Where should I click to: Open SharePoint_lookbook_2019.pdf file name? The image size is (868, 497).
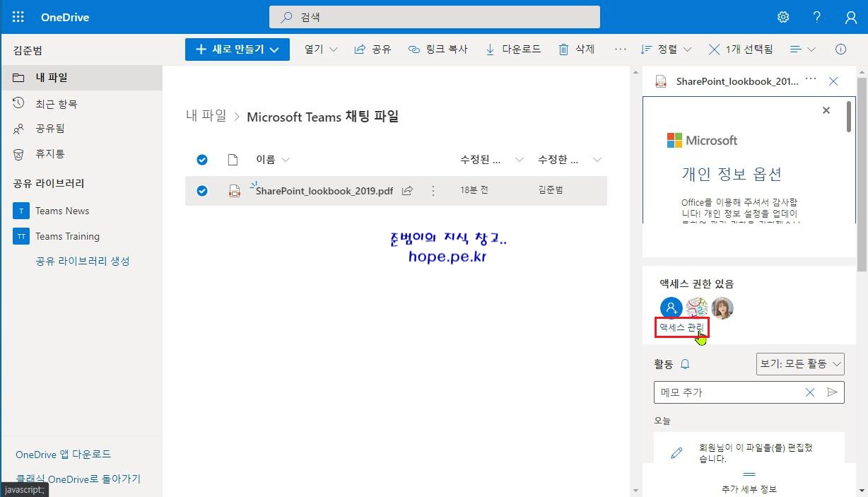[x=324, y=191]
